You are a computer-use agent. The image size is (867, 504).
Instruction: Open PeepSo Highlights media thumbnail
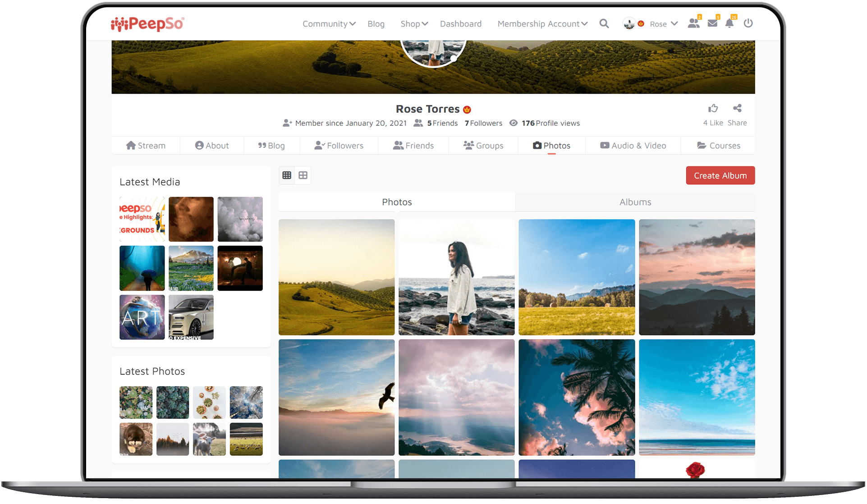tap(142, 219)
